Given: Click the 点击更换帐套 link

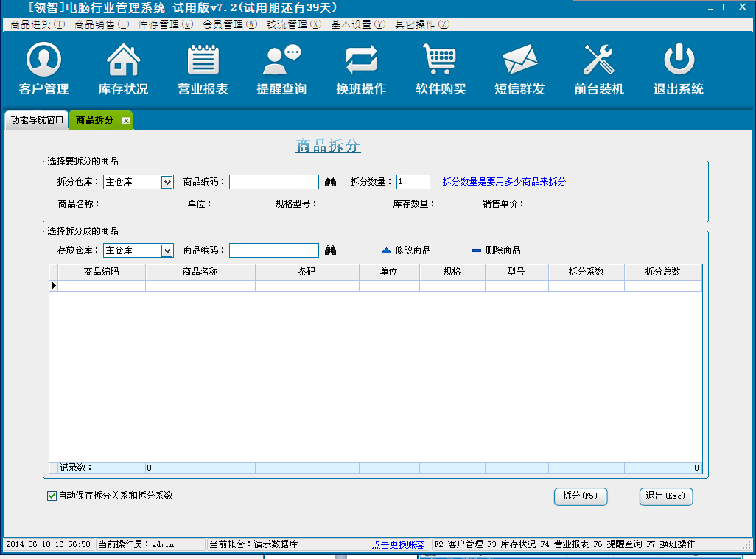Looking at the screenshot, I should click(x=398, y=545).
